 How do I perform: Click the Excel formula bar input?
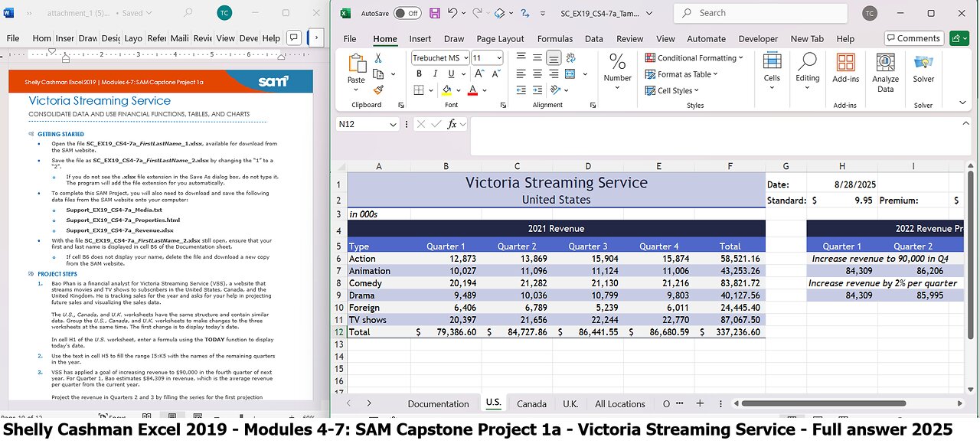pyautogui.click(x=722, y=136)
